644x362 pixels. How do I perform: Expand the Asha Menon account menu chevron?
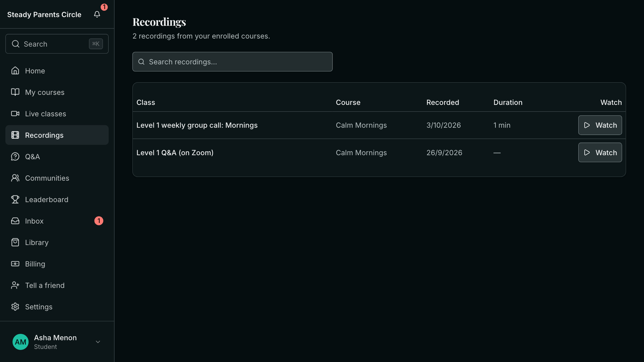(x=98, y=342)
